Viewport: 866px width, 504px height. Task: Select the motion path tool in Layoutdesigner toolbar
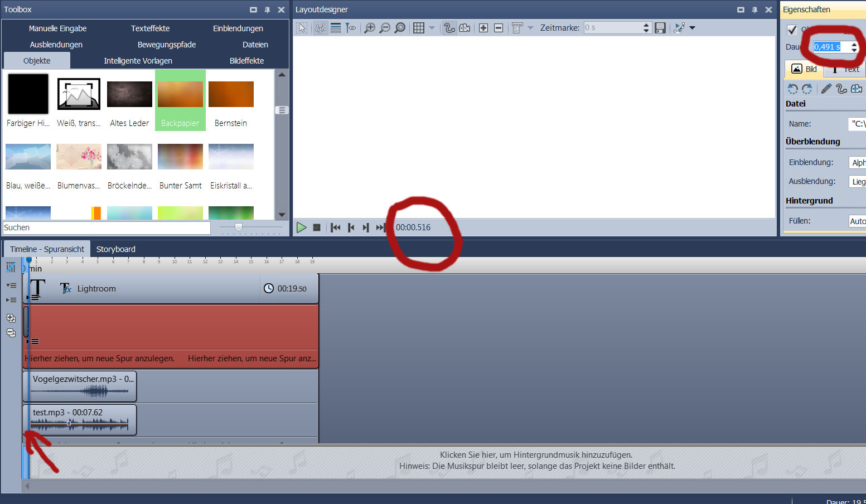click(x=449, y=28)
